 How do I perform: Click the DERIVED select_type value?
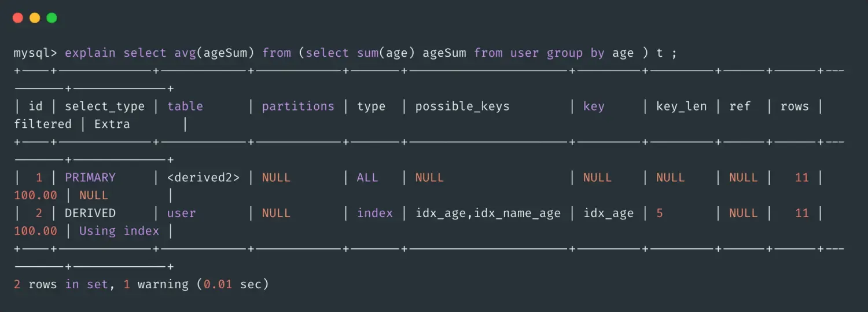[90, 213]
